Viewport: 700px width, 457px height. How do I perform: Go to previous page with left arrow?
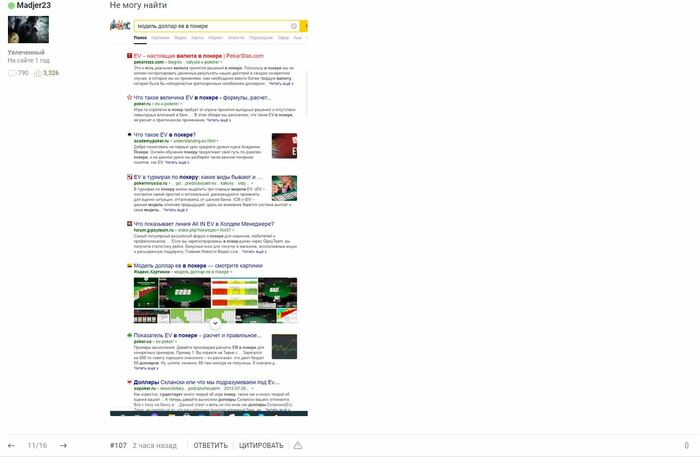[x=12, y=445]
